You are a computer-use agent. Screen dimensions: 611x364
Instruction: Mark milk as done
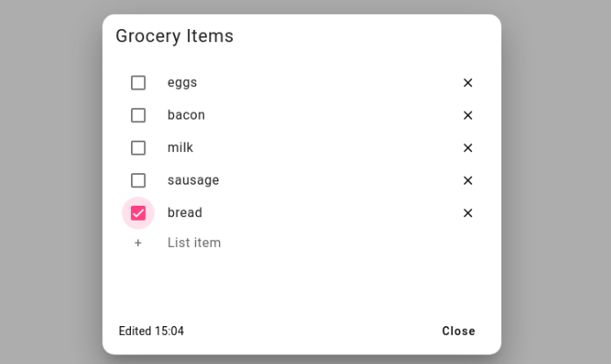[x=138, y=148]
